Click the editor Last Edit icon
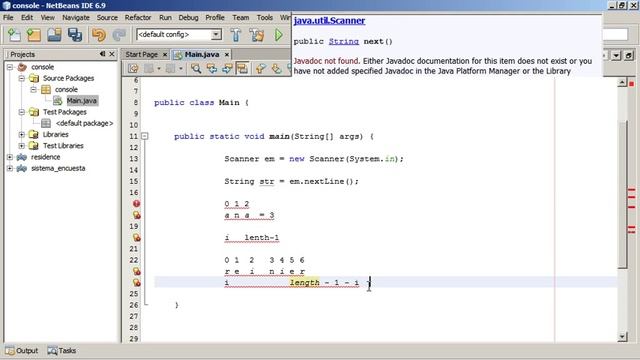 tap(133, 69)
